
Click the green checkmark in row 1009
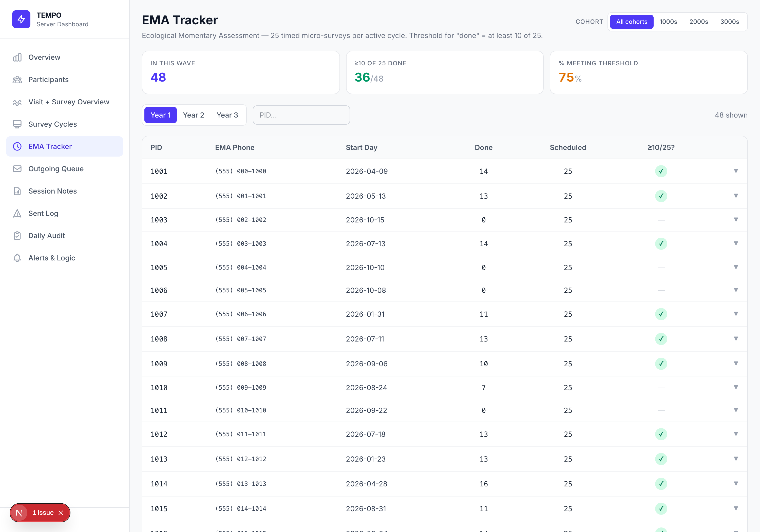click(661, 364)
